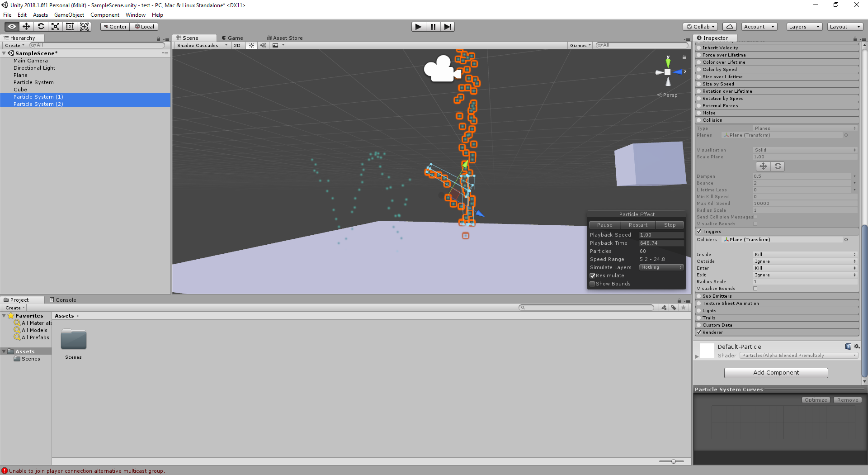
Task: Click the camera gizmo in scene
Action: pos(442,69)
